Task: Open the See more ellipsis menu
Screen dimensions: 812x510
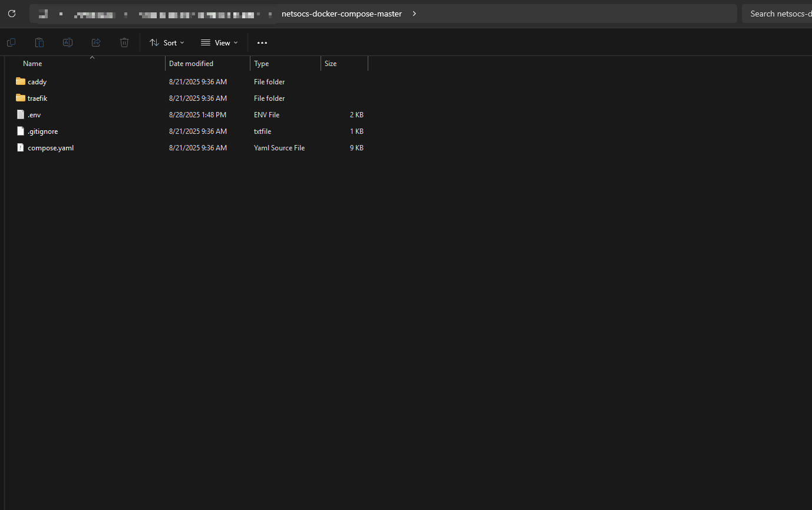Action: point(262,42)
